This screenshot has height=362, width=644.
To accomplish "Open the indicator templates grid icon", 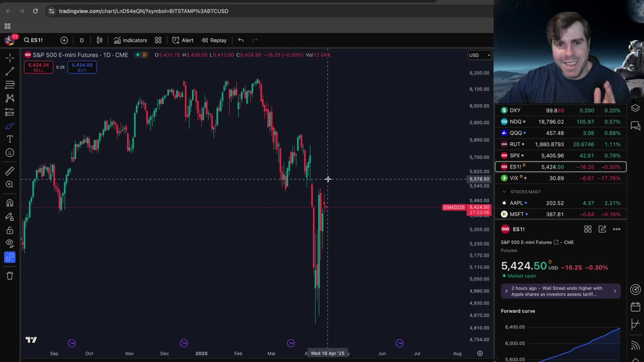I will pyautogui.click(x=158, y=40).
